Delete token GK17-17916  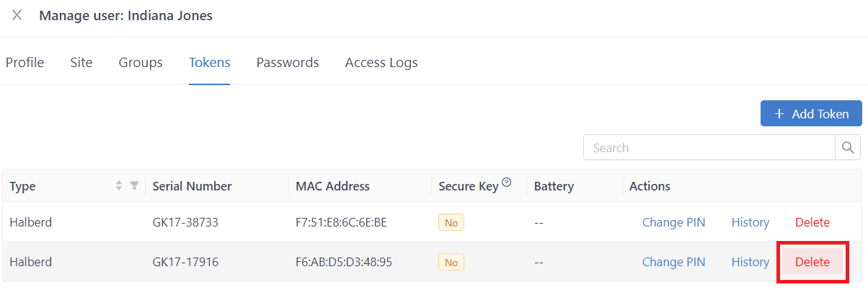click(812, 262)
